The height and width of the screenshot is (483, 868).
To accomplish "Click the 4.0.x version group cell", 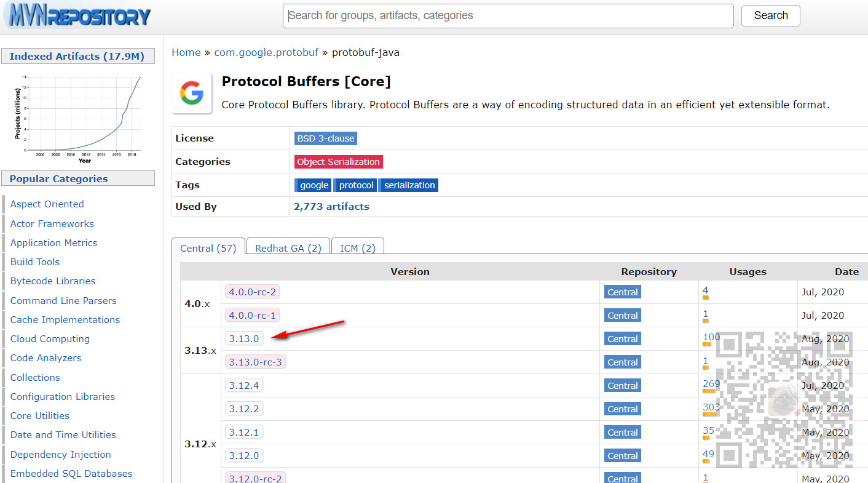I will [x=200, y=303].
